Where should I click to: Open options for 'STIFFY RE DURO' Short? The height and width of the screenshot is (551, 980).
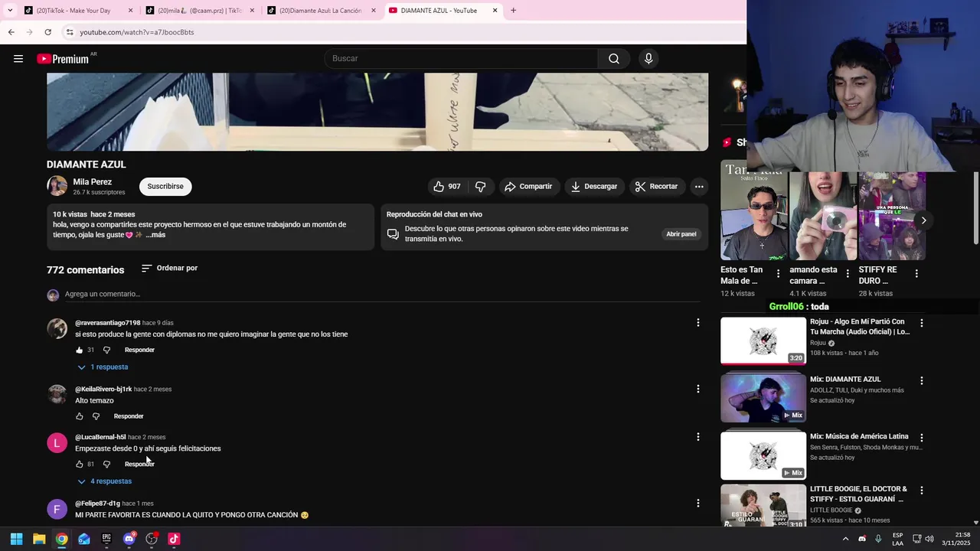point(916,274)
